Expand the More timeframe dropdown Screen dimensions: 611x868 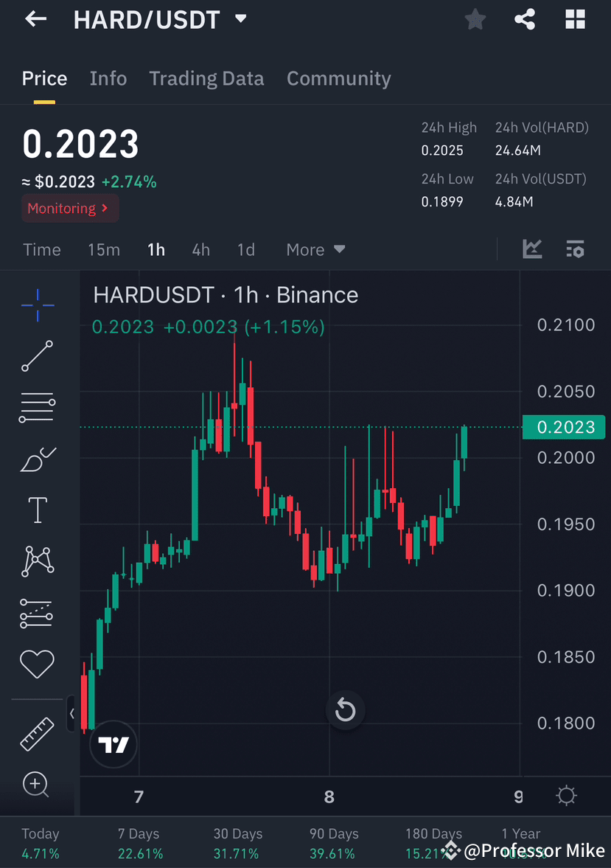point(315,249)
